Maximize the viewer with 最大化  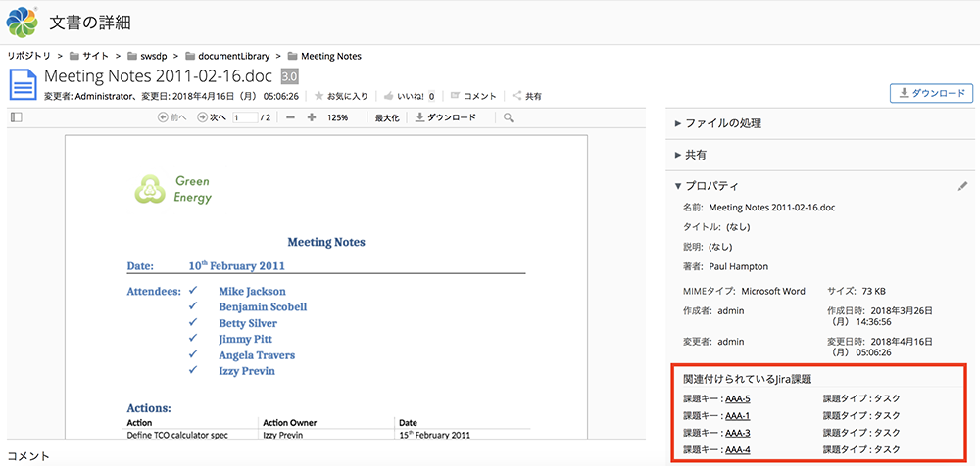tap(387, 117)
